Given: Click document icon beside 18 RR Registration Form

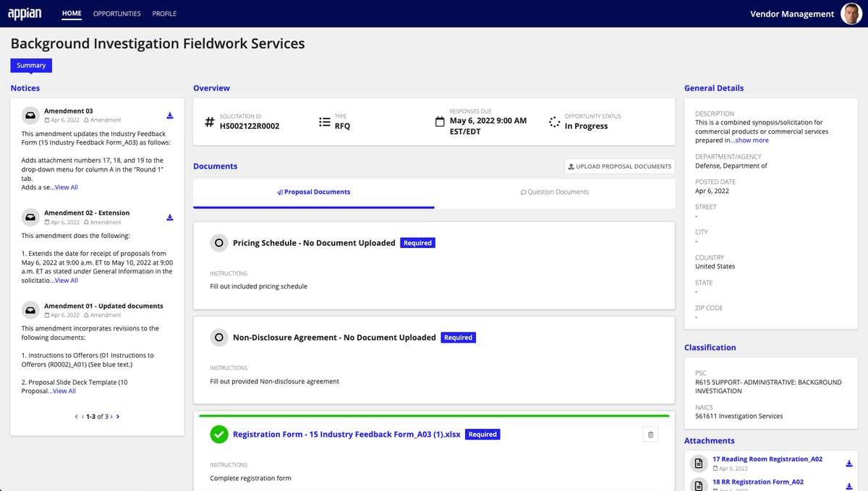Looking at the screenshot, I should (698, 484).
